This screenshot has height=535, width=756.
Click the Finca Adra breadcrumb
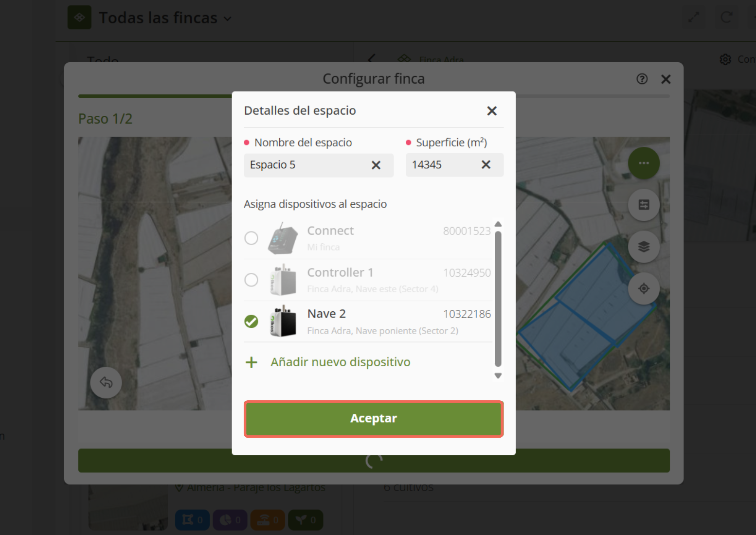click(x=441, y=59)
